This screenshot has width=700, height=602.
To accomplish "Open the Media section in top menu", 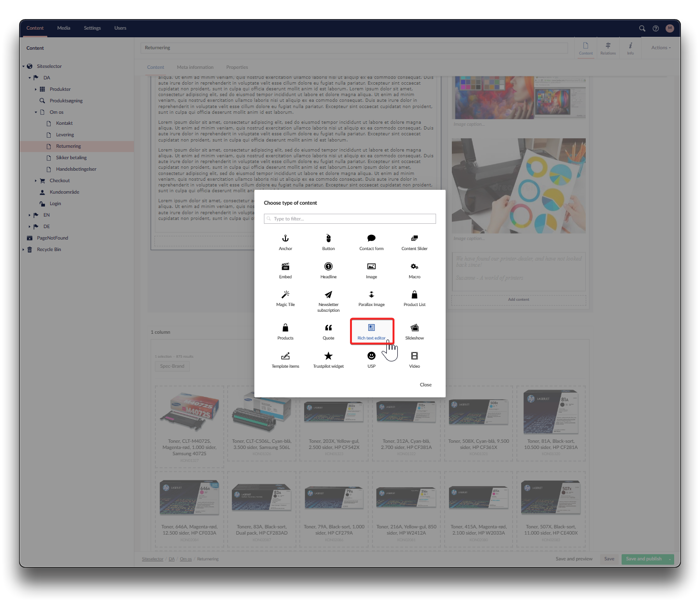I will [x=64, y=28].
